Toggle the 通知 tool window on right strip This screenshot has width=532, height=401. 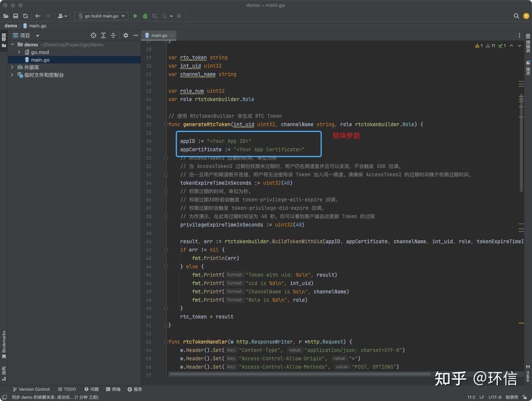tap(528, 68)
